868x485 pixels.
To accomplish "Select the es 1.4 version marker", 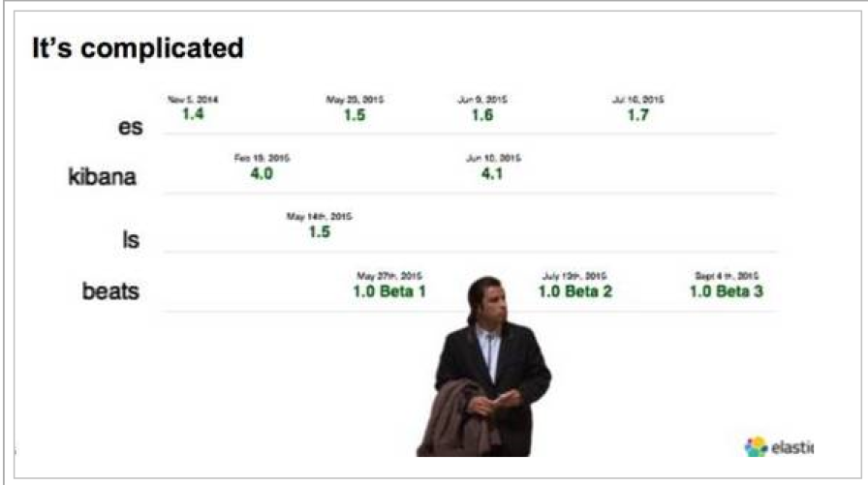I will click(x=193, y=114).
